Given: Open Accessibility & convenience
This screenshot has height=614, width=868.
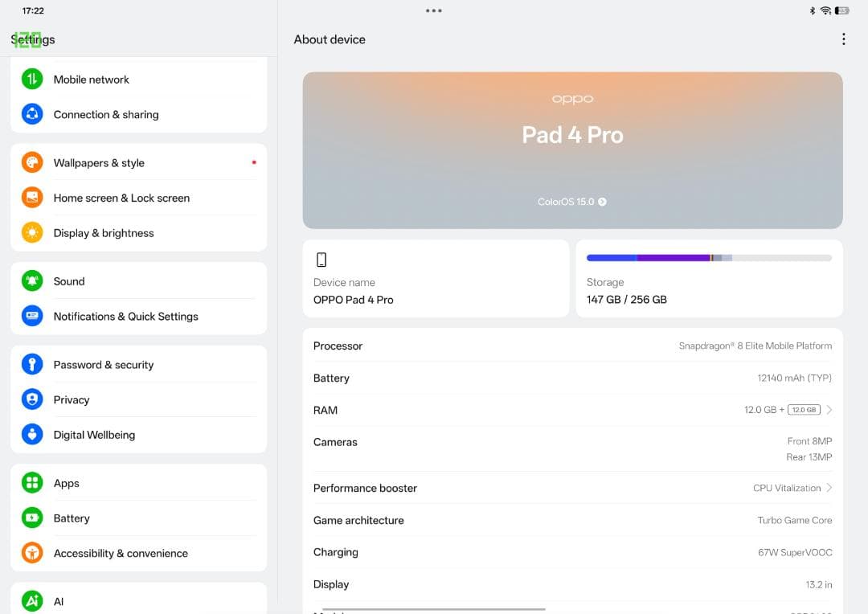Looking at the screenshot, I should pos(121,553).
